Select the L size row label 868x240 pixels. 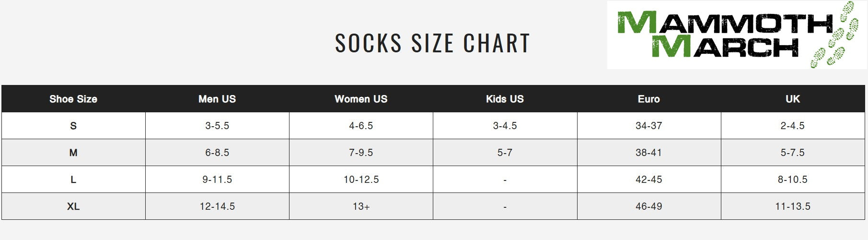point(73,180)
